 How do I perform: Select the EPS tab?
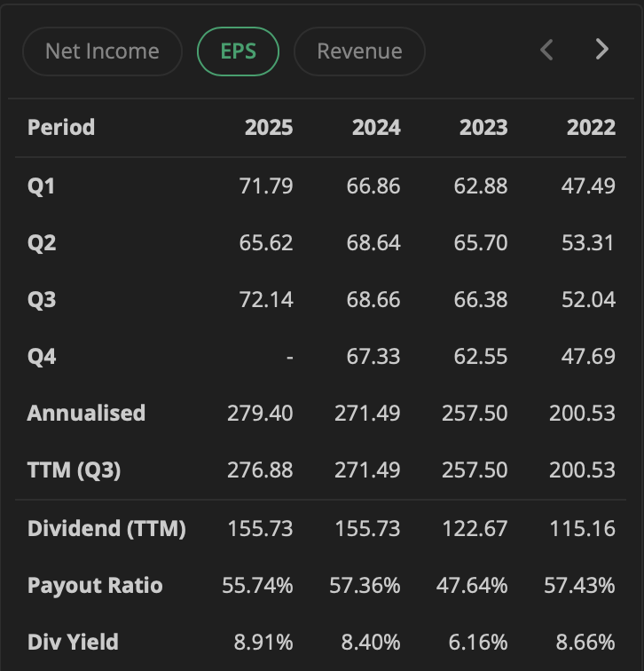tap(238, 51)
